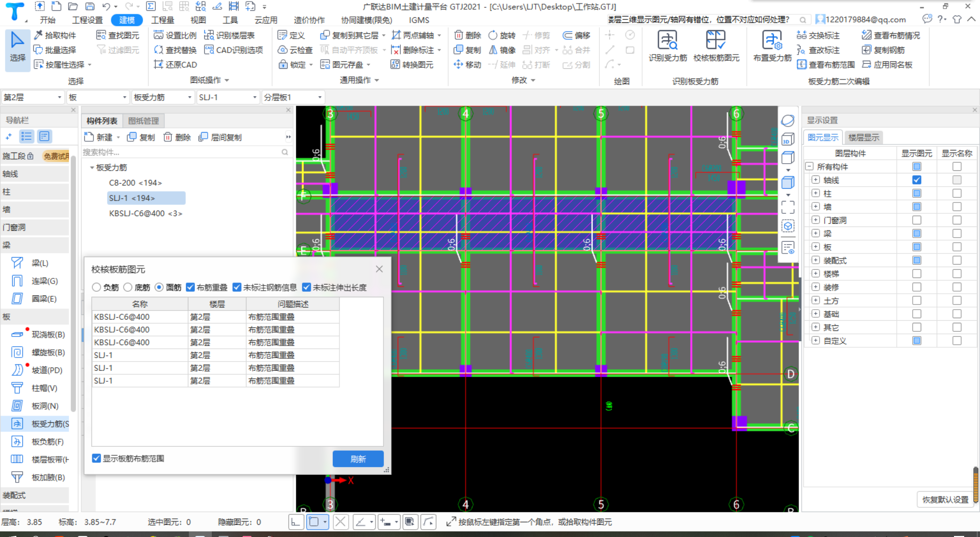
Task: Toggle 轴线 显示图元 checkbox
Action: (917, 180)
